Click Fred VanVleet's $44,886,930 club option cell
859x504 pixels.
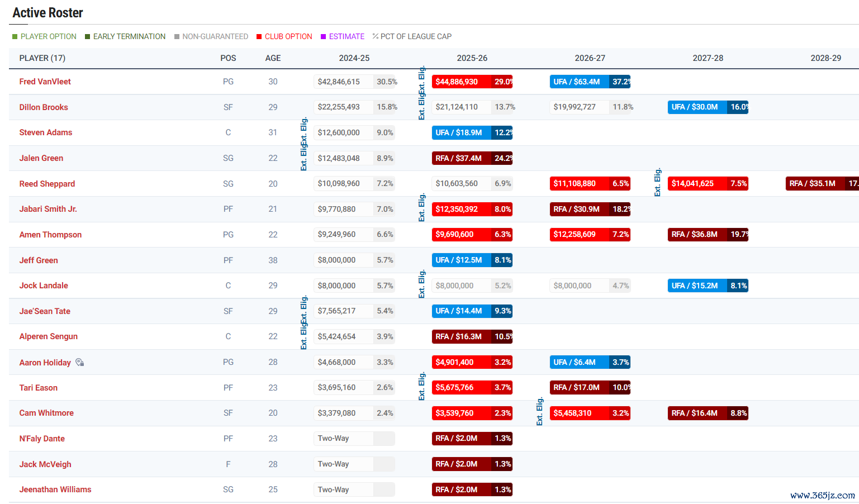pos(472,82)
